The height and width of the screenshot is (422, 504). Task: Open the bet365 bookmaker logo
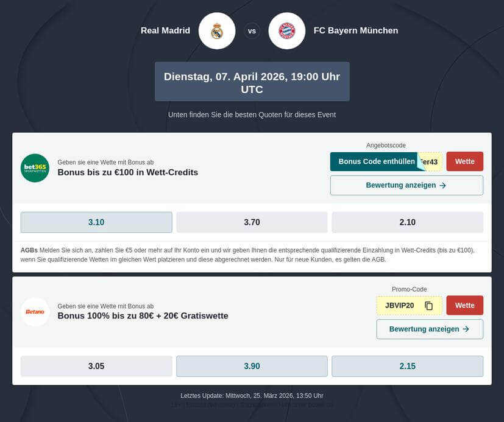35,167
